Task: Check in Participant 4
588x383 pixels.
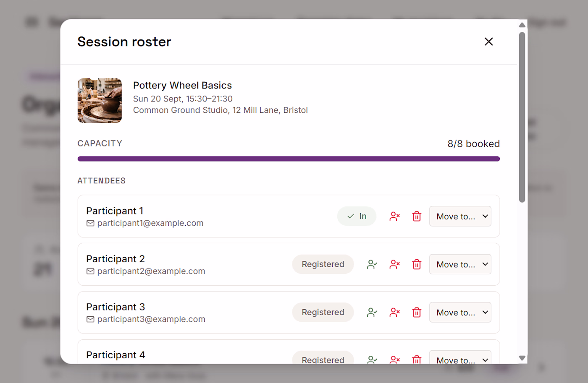Action: 372,359
